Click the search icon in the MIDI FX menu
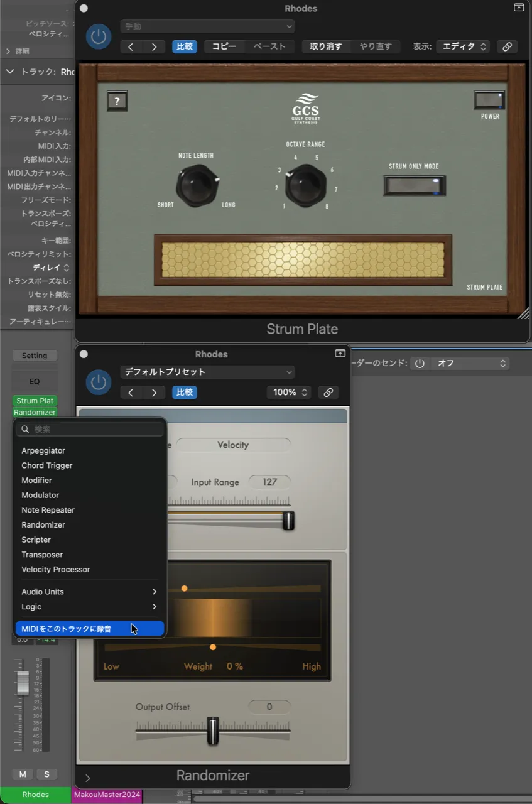This screenshot has height=804, width=532. click(24, 429)
